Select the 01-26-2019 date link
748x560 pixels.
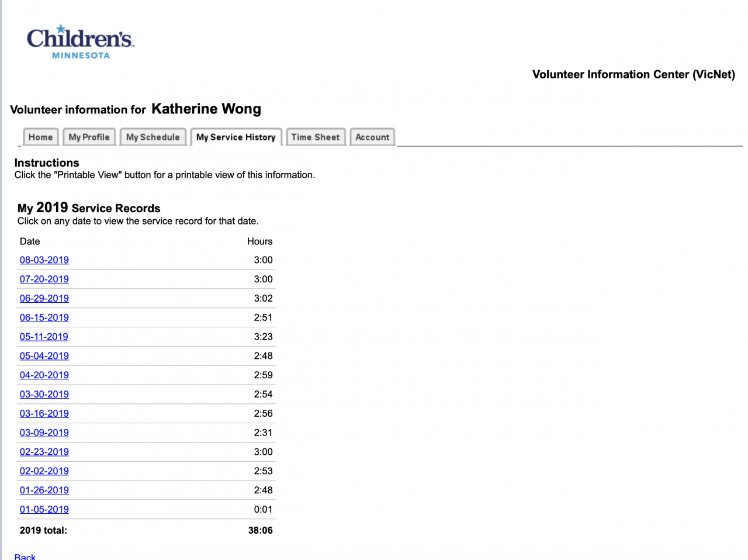tap(44, 490)
